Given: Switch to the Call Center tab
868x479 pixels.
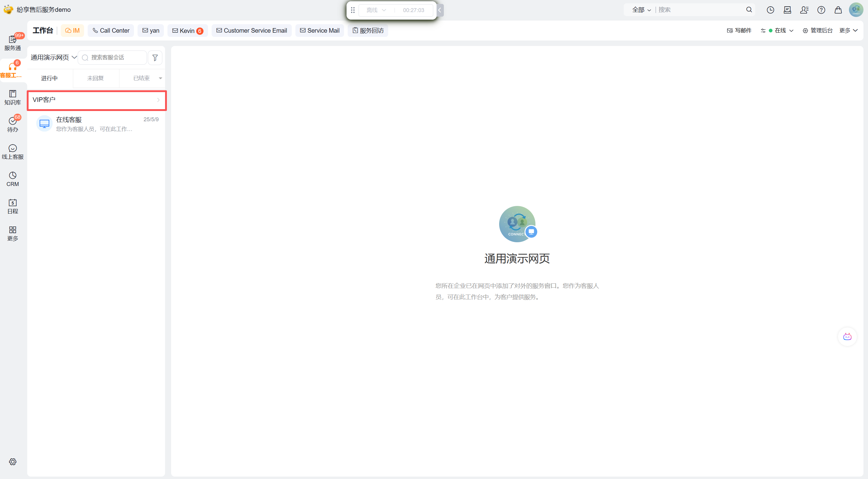Looking at the screenshot, I should (111, 31).
